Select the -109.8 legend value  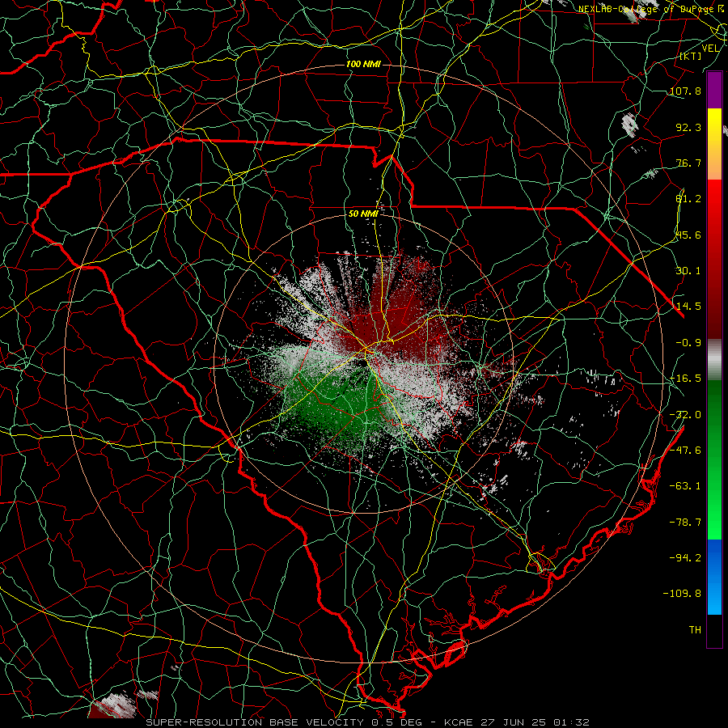[x=682, y=594]
